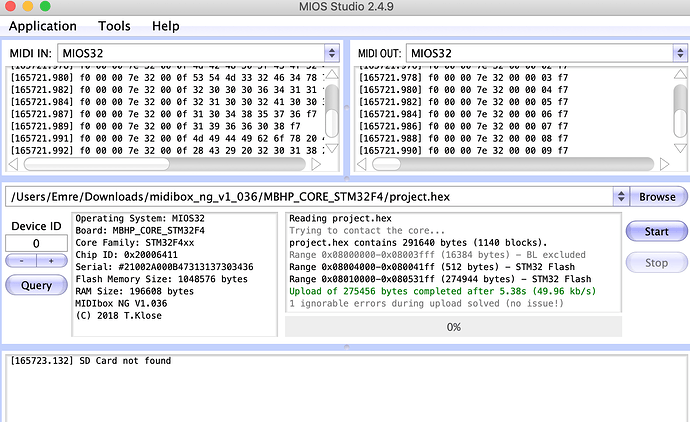Viewport: 690px width, 422px height.
Task: Click the Stop upload button
Action: [x=657, y=263]
